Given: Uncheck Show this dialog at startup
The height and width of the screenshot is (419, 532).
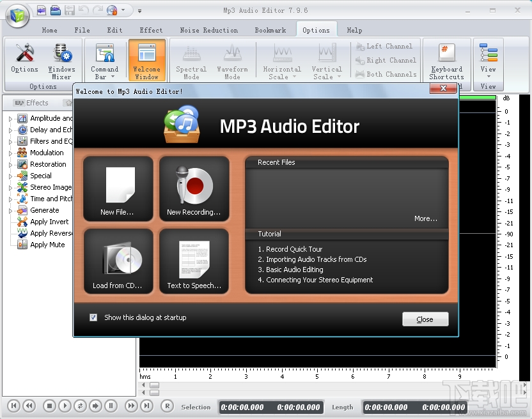Looking at the screenshot, I should (x=93, y=317).
